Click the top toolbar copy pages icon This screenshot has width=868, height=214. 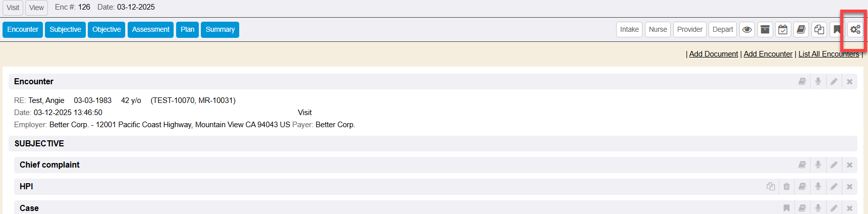(x=819, y=30)
